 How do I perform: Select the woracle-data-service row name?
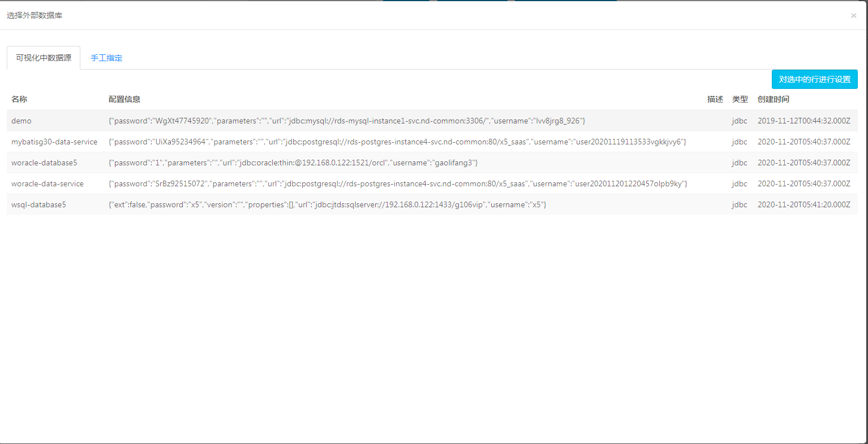click(48, 183)
